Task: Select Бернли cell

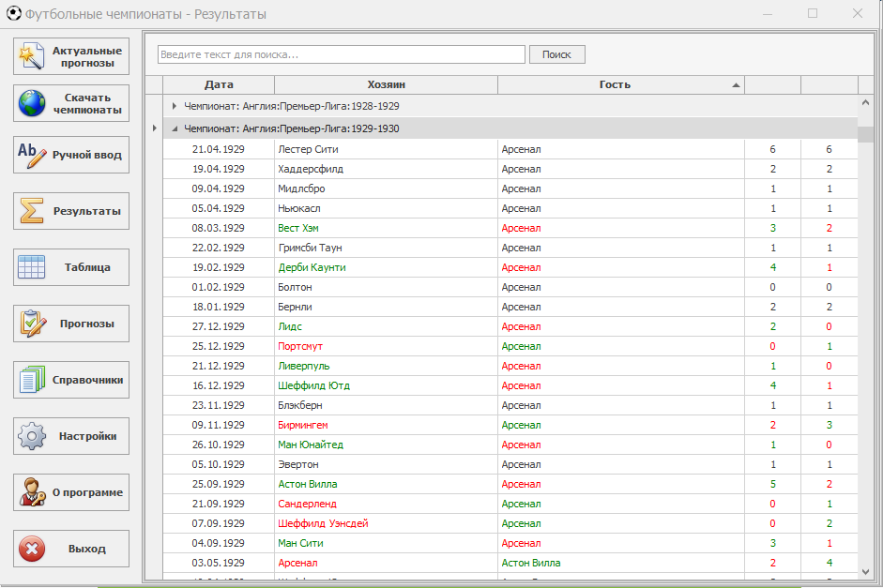Action: coord(387,307)
